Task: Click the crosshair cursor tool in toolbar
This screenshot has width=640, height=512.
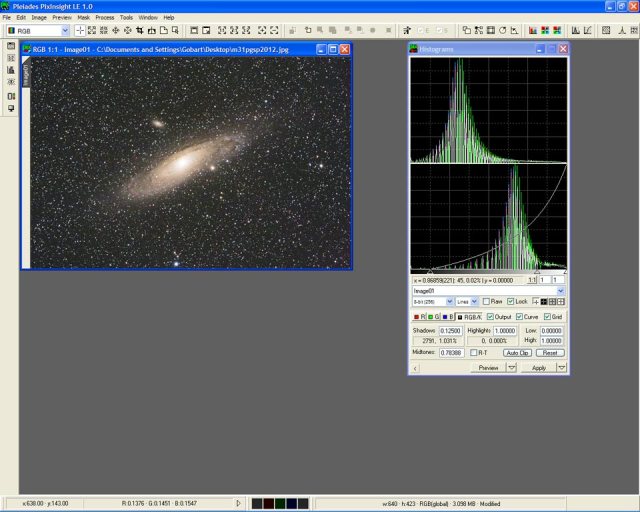Action: 80,31
